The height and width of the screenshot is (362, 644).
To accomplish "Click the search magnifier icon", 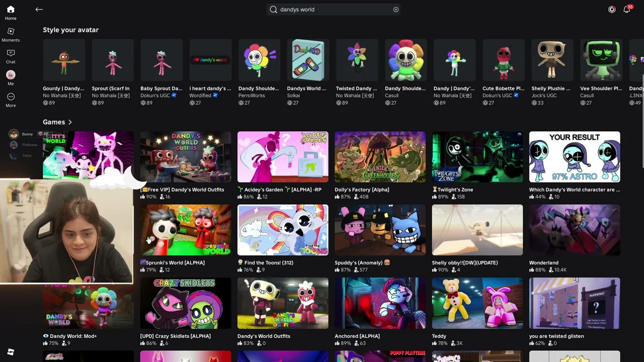I will 273,10.
